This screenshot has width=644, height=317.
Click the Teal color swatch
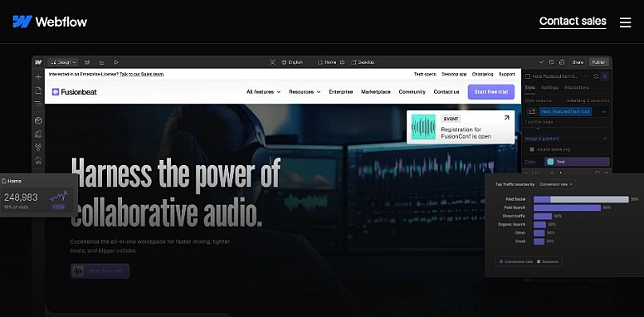[550, 162]
